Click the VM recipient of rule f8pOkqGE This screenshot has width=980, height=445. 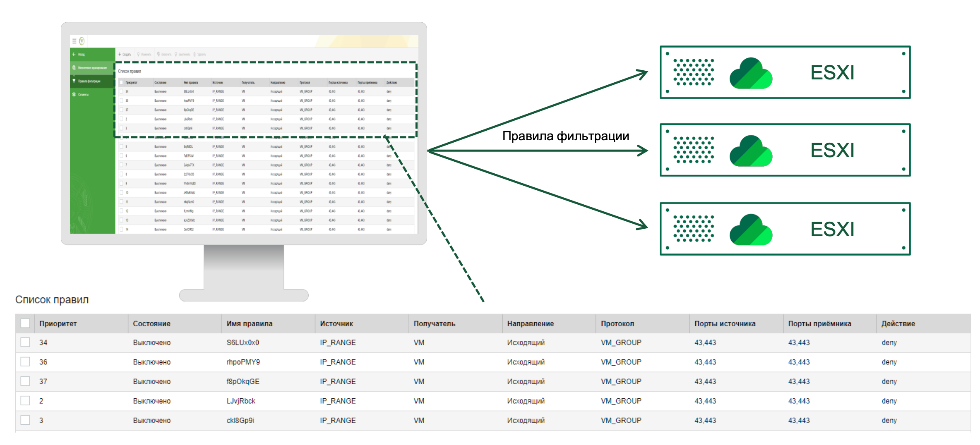click(419, 381)
